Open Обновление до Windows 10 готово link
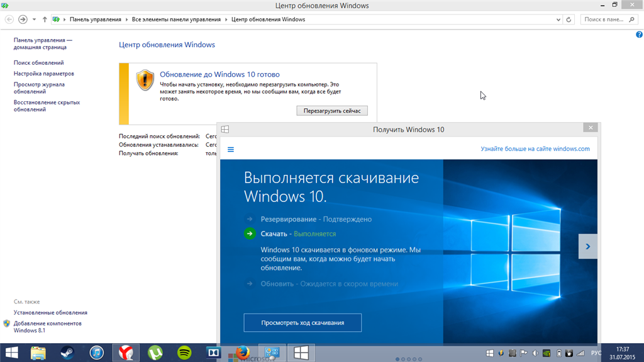Screen dimensions: 644x362 tap(219, 74)
